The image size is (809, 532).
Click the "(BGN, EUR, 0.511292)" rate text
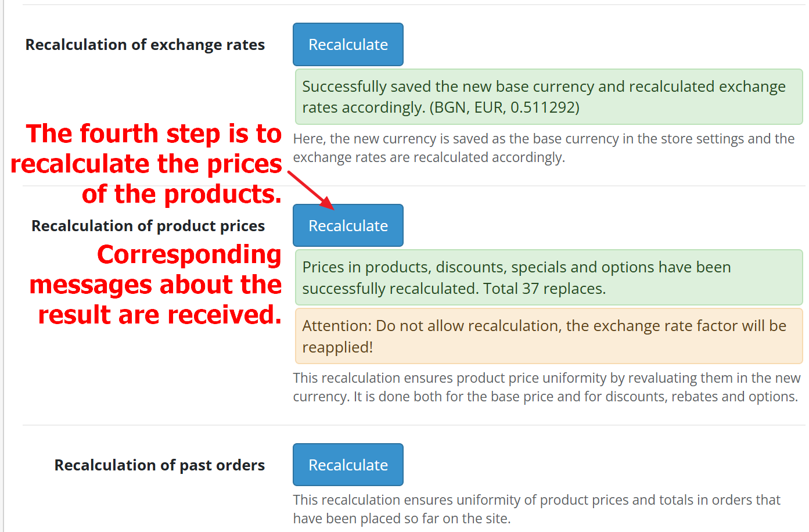pyautogui.click(x=504, y=107)
